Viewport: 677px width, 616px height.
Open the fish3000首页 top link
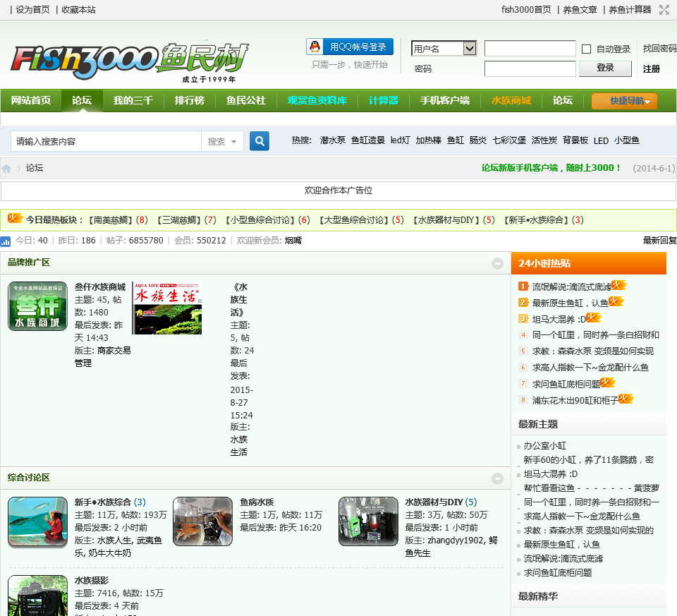[526, 9]
